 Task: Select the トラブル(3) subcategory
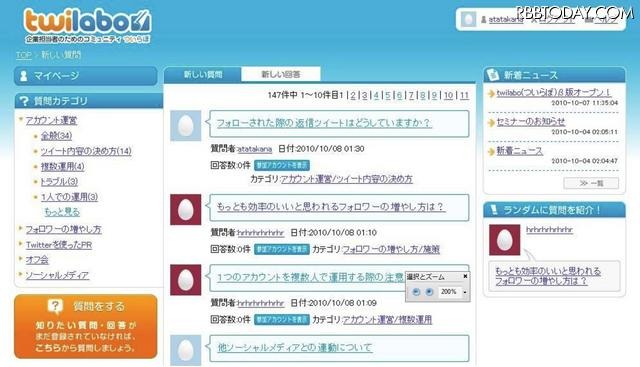pyautogui.click(x=59, y=181)
